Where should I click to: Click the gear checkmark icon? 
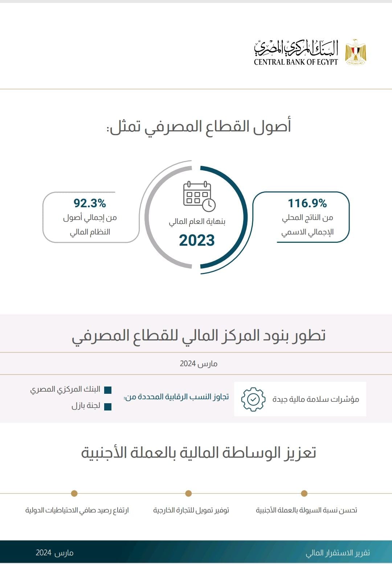coord(253,399)
